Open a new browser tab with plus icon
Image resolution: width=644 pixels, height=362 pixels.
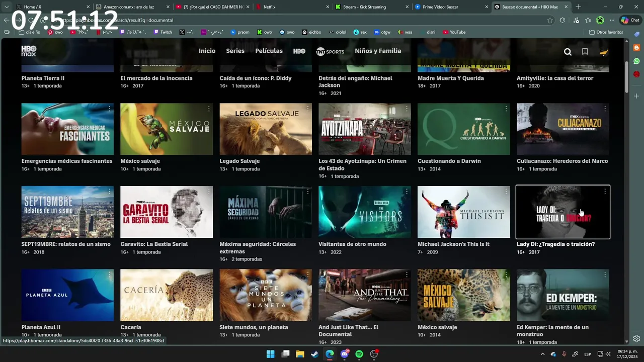click(x=578, y=7)
